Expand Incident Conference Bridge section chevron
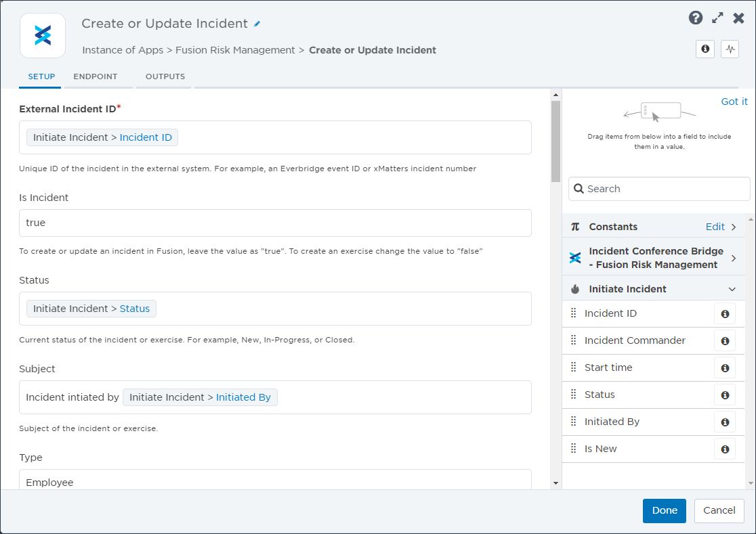 pyautogui.click(x=734, y=258)
